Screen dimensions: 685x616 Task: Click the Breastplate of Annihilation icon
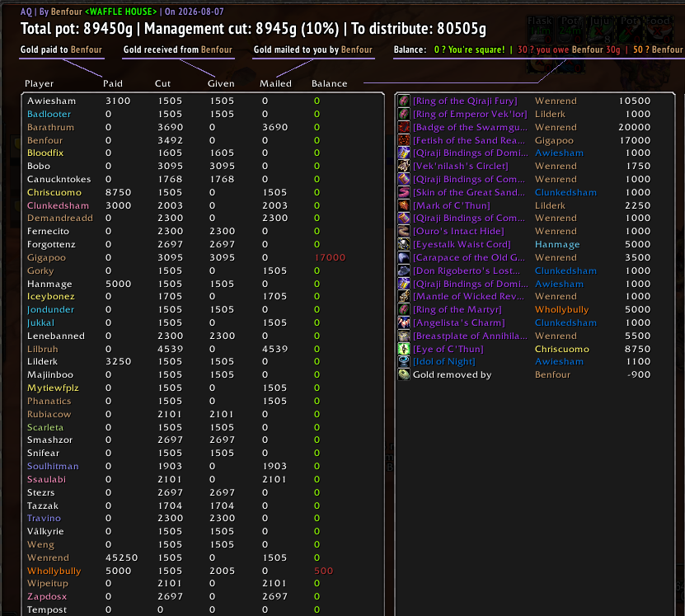404,336
